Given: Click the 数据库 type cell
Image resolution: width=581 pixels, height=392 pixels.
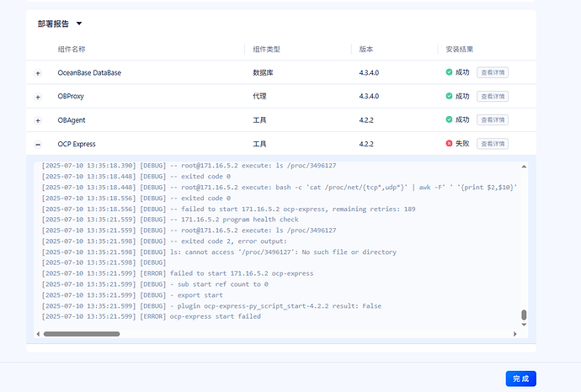Looking at the screenshot, I should click(x=263, y=73).
